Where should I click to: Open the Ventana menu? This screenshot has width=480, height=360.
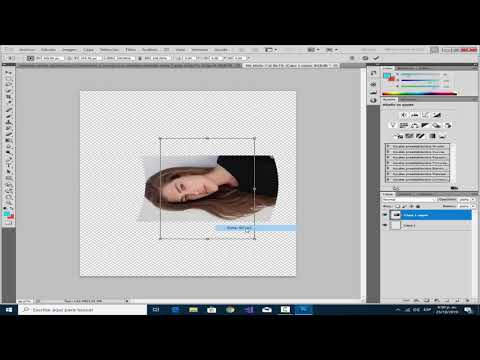tap(200, 50)
